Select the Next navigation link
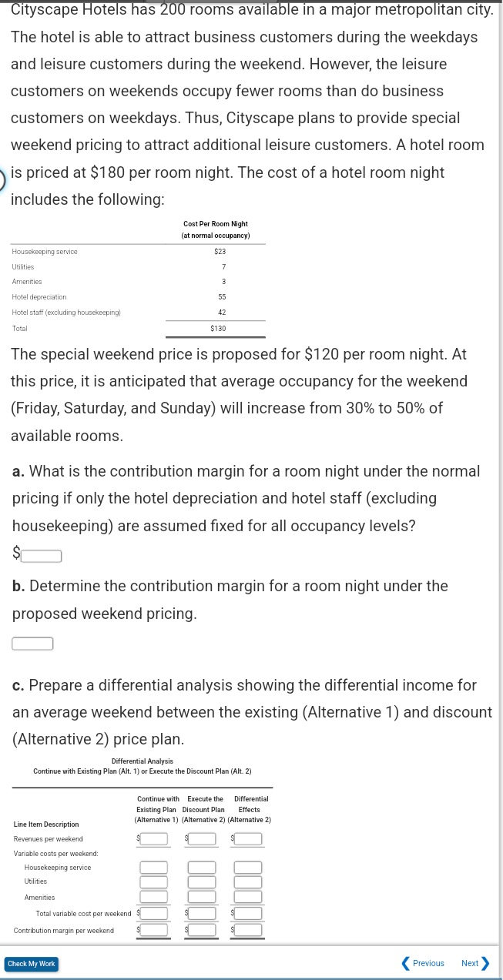503x980 pixels. [468, 963]
